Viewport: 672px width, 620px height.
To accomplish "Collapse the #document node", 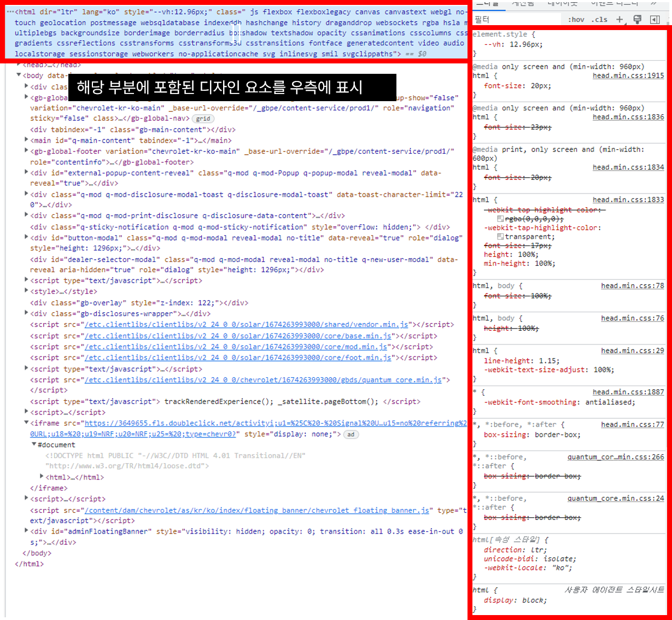I will pyautogui.click(x=34, y=444).
